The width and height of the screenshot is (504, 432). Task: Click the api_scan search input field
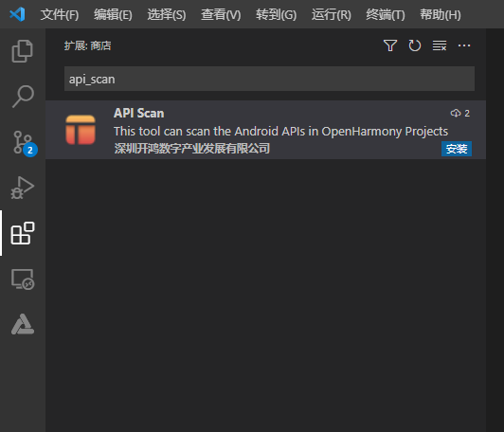point(269,79)
